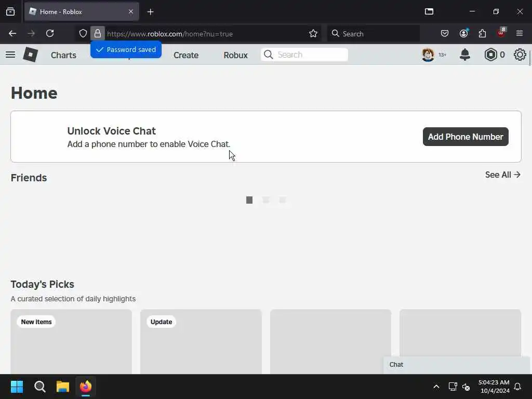Open Firefox application menu
Screen dimensions: 532x399
point(520,33)
